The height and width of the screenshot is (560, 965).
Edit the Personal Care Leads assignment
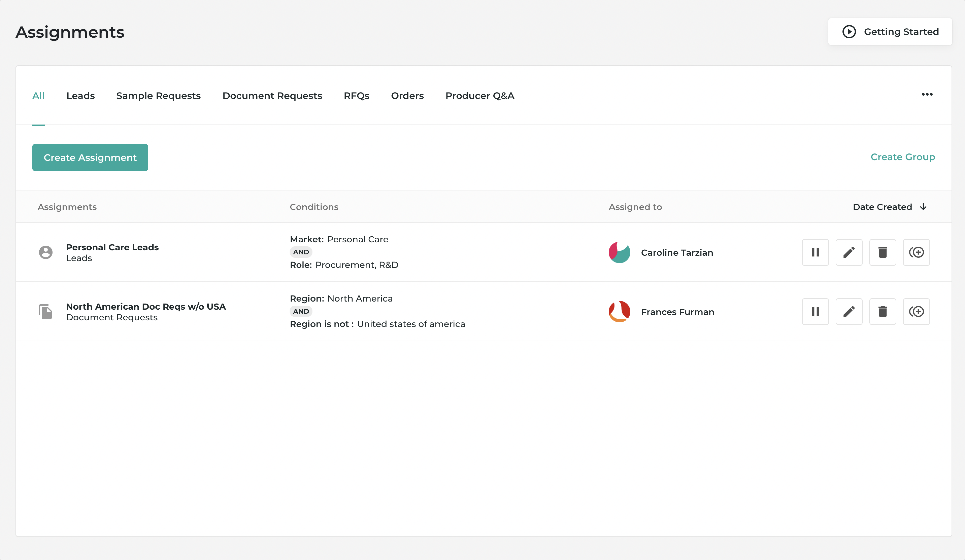click(x=849, y=252)
